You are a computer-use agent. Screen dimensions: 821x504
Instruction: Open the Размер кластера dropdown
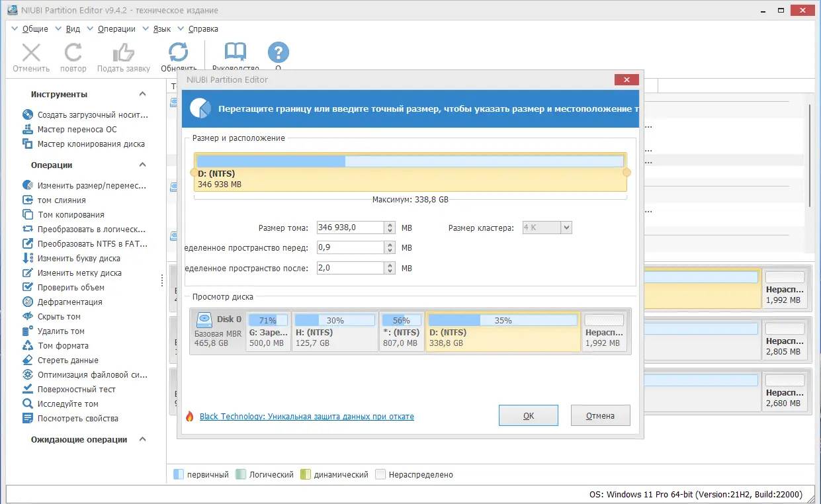tap(547, 228)
